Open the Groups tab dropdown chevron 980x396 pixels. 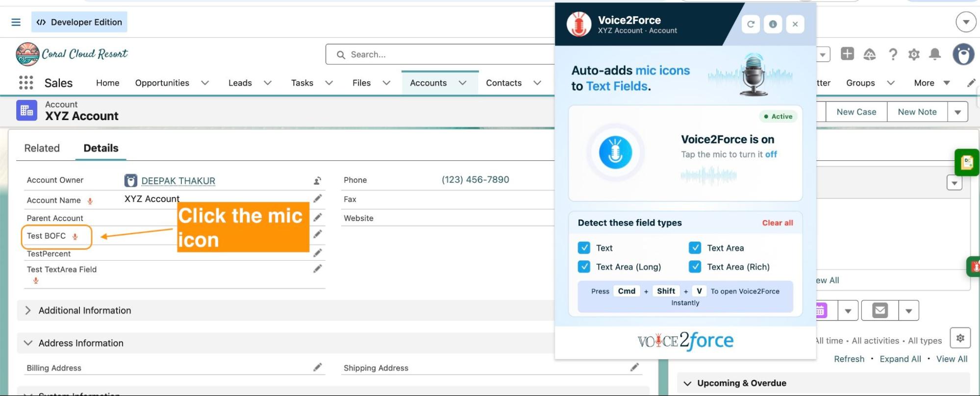click(x=891, y=83)
